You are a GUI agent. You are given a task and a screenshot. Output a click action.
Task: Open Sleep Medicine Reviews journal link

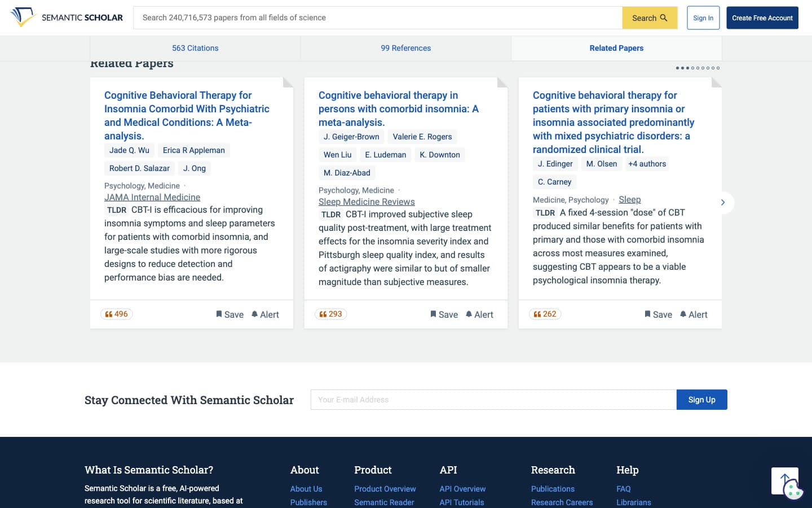367,202
